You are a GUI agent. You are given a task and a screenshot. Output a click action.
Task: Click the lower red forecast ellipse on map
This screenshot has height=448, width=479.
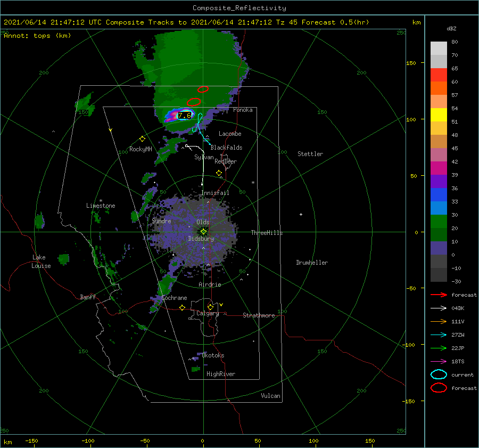point(194,102)
